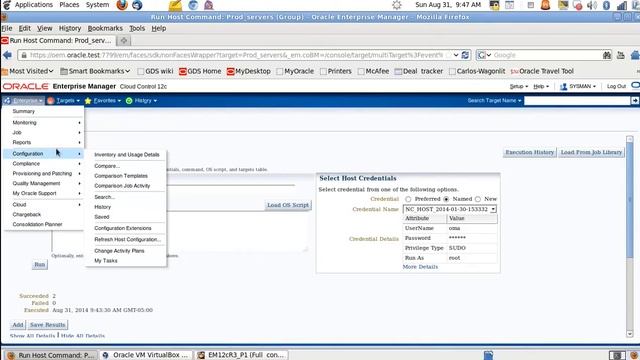Click the Log Out link

(616, 87)
